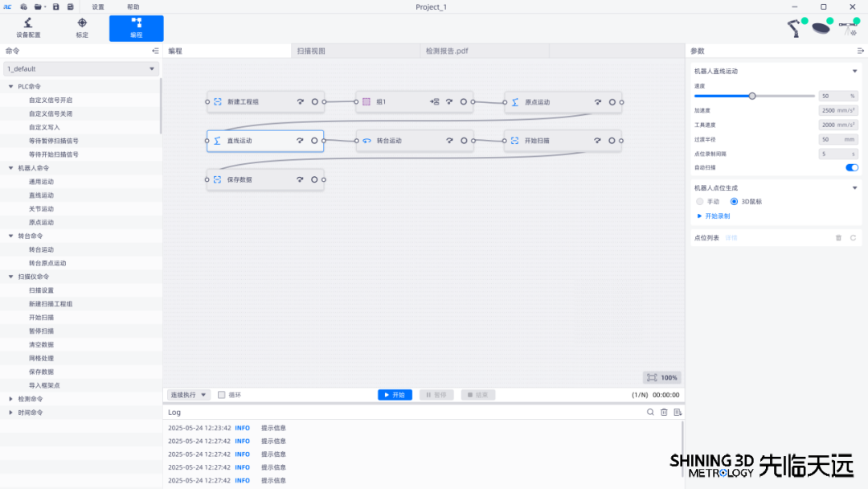Expand the 检测命令 tree group
The width and height of the screenshot is (868, 489).
(x=10, y=399)
